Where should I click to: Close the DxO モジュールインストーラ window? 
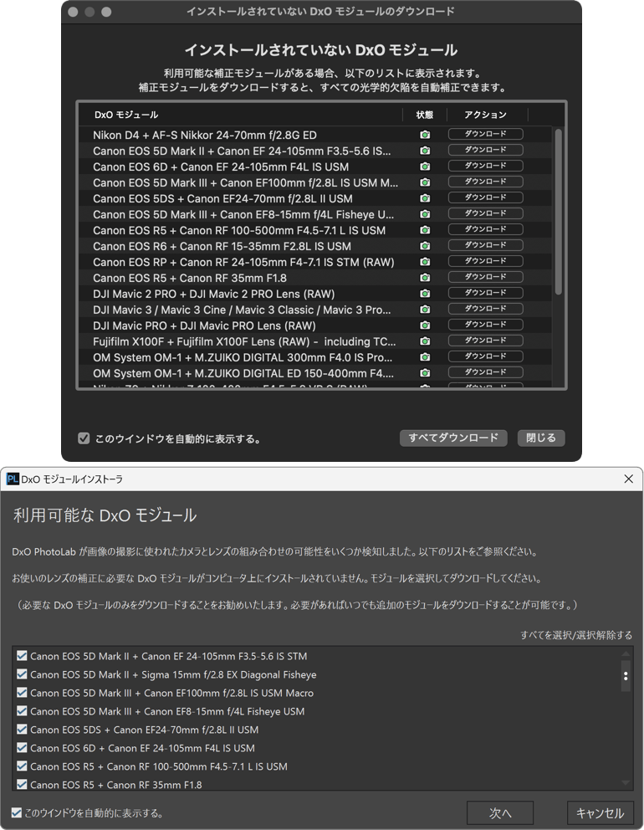(629, 479)
